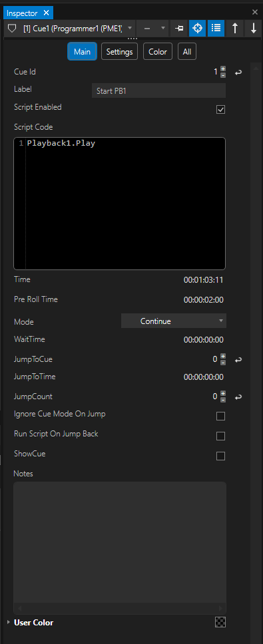The height and width of the screenshot is (644, 263).
Task: Open the Cue1 (Programmer1) object dropdown
Action: (x=129, y=29)
